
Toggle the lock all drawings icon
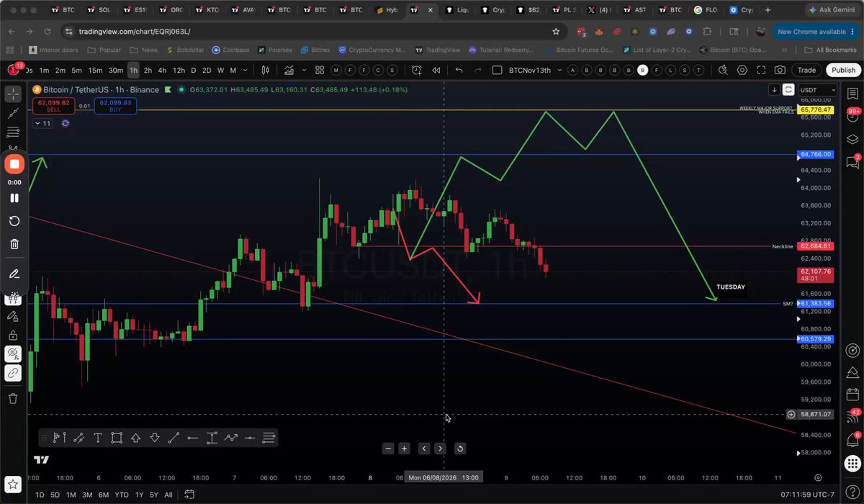click(x=13, y=336)
